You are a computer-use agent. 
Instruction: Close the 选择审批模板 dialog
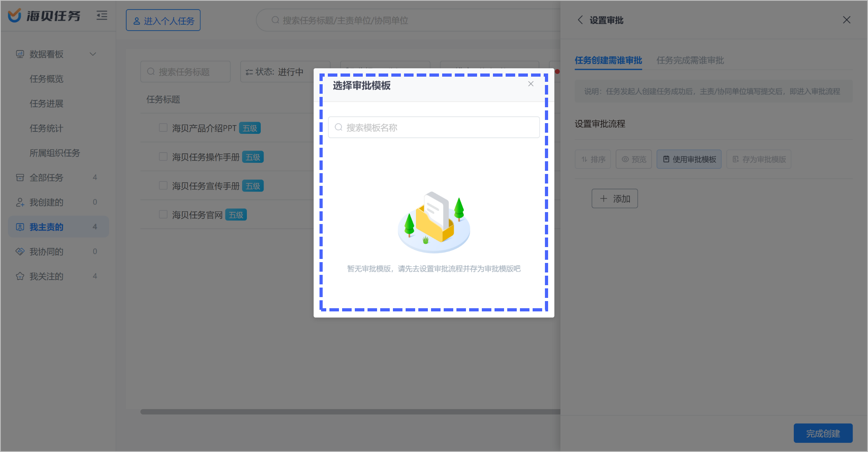tap(531, 84)
